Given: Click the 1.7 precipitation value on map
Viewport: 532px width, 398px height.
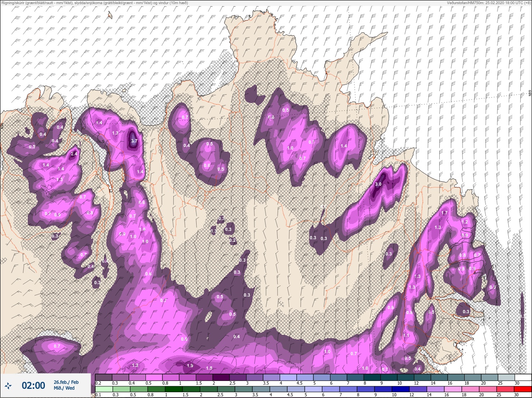Looking at the screenshot, I should 444,213.
